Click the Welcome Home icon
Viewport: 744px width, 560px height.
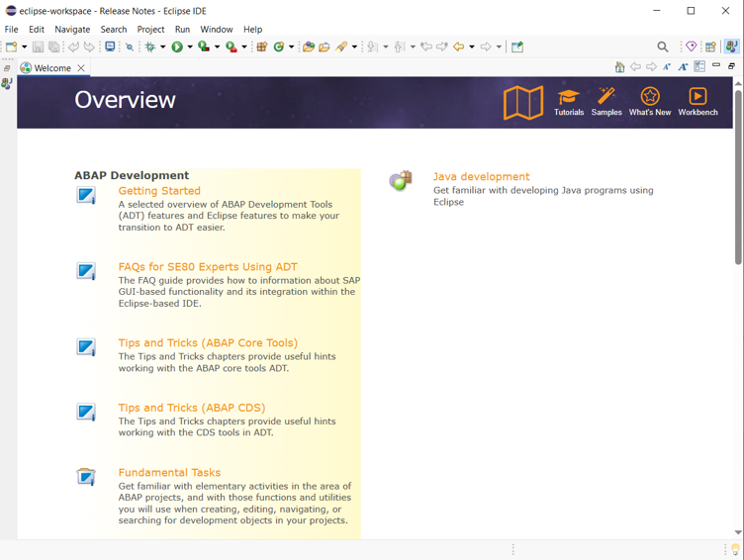coord(619,67)
